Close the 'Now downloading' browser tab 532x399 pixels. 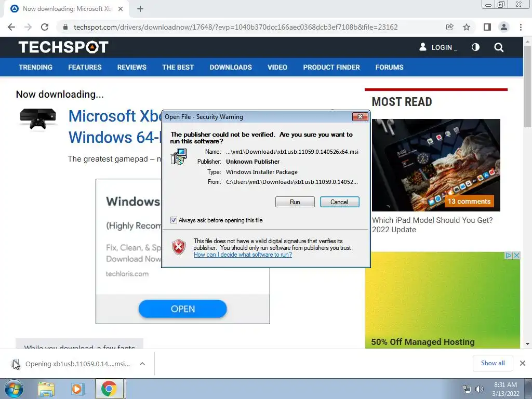pos(121,9)
